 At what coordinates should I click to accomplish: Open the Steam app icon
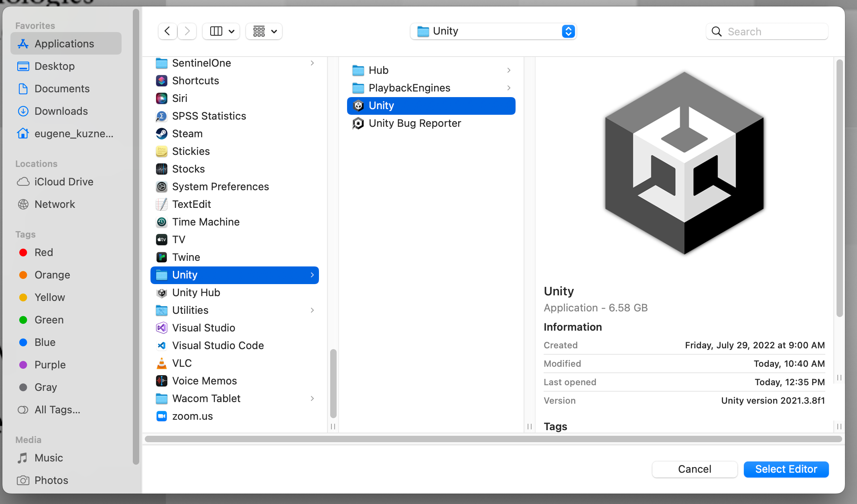click(162, 134)
